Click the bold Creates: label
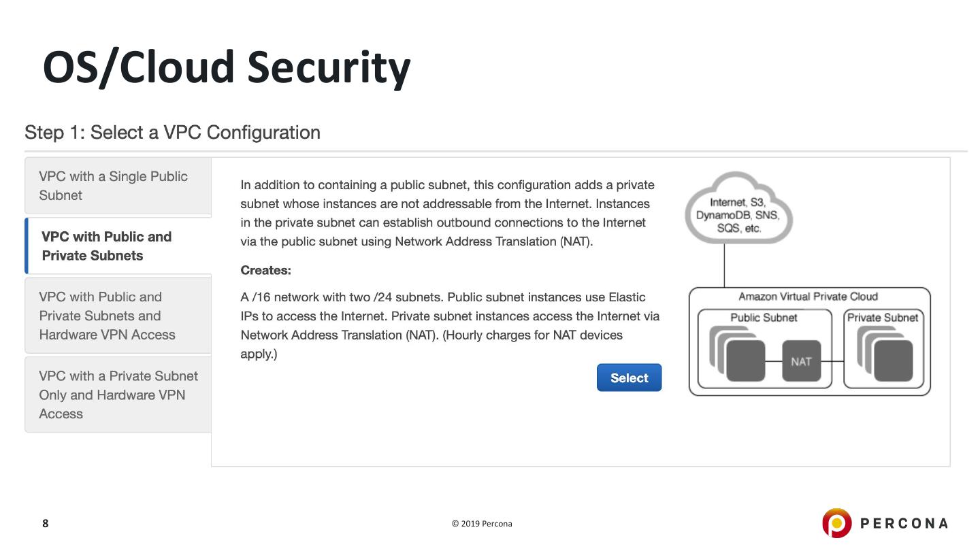Image resolution: width=980 pixels, height=551 pixels. click(x=265, y=270)
